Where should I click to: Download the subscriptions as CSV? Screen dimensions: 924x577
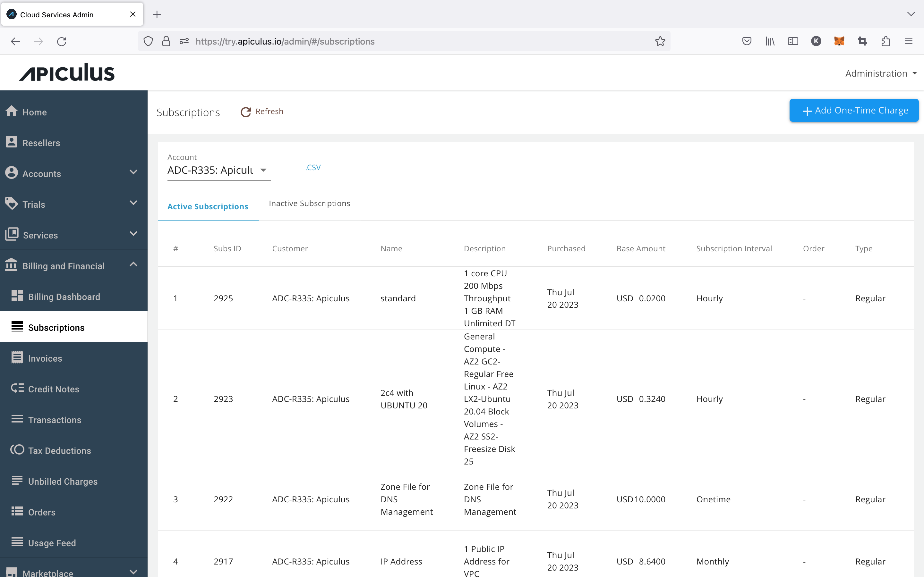pos(313,167)
